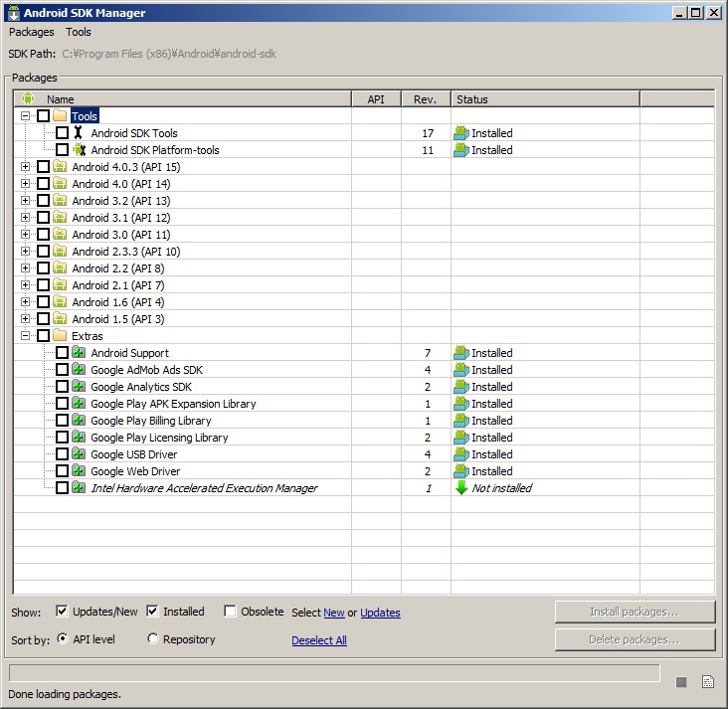
Task: Expand the Android 4.0.3 (API 15) node
Action: tap(25, 166)
